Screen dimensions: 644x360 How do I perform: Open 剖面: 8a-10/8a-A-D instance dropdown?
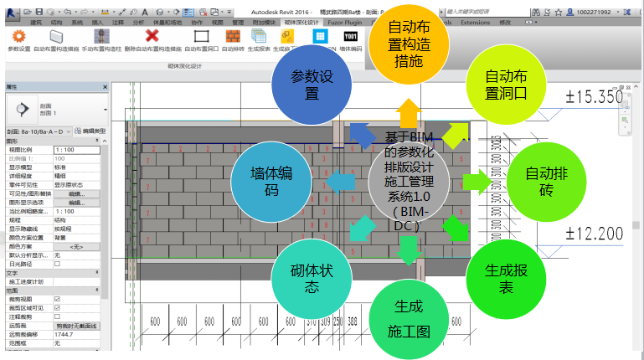[39, 131]
